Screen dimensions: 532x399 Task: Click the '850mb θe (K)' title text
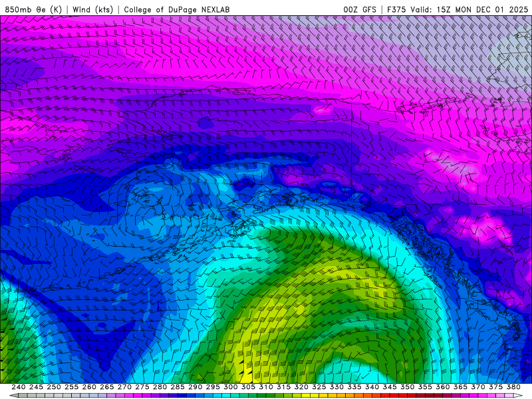[x=33, y=9]
